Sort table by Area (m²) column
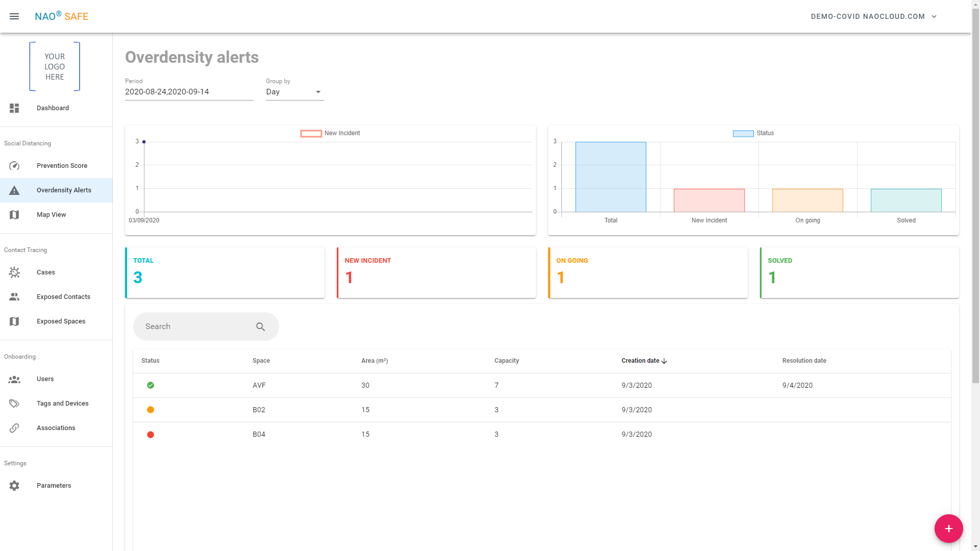The height and width of the screenshot is (551, 980). coord(375,361)
